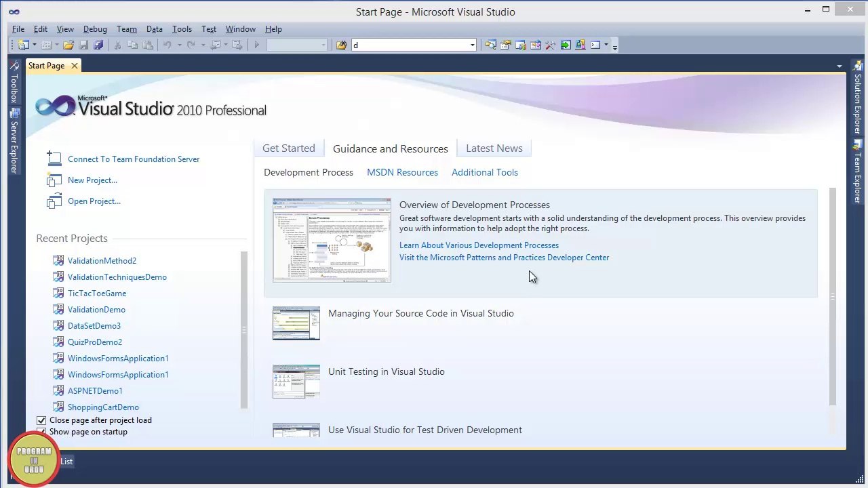
Task: Switch to the Latest News tab
Action: pos(494,148)
